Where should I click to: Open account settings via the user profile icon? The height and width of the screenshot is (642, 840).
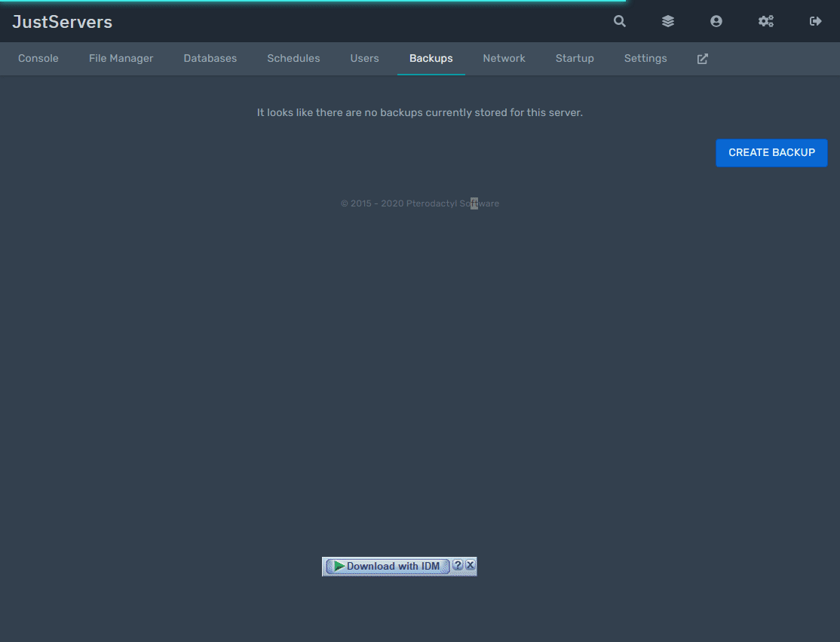(x=716, y=21)
